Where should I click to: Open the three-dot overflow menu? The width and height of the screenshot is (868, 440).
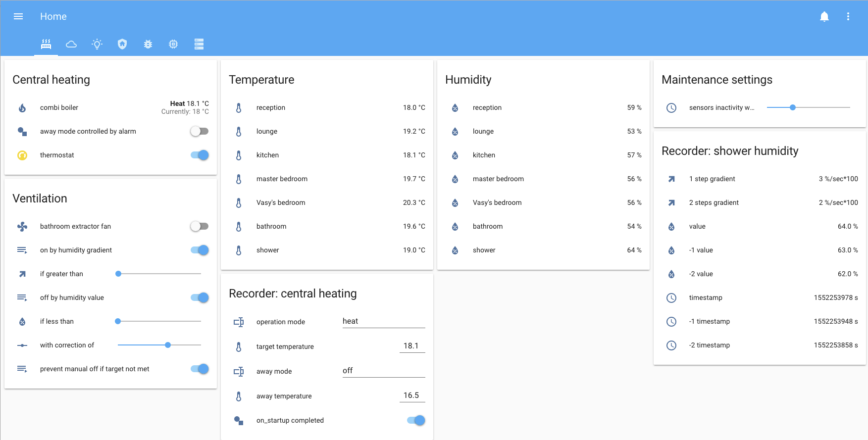point(848,16)
